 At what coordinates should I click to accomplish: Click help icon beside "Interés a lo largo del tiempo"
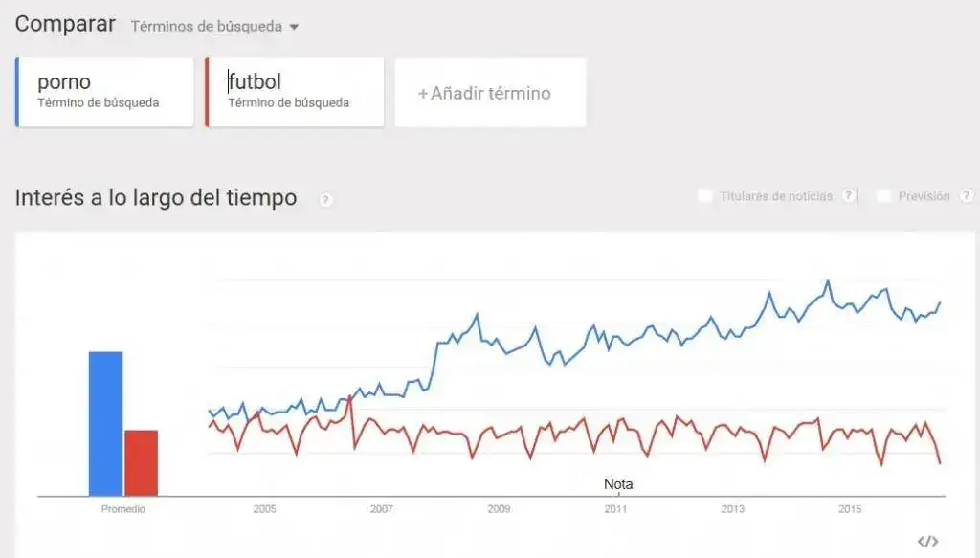(x=323, y=199)
